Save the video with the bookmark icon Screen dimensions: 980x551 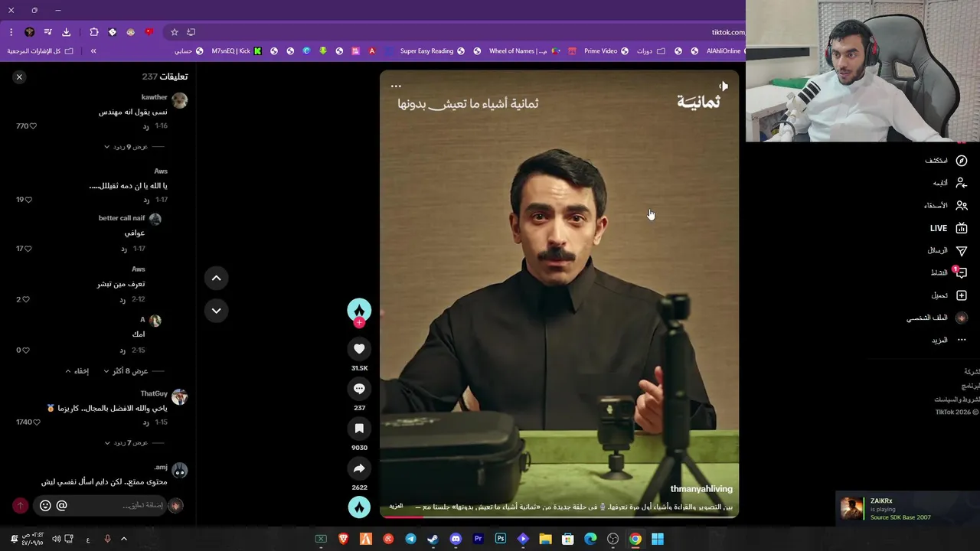[x=359, y=429]
